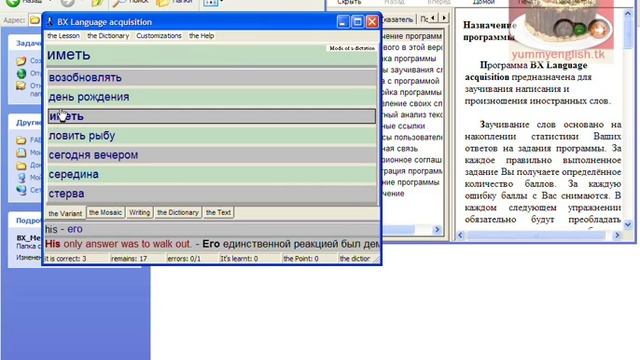Viewport: 640px width, 360px height.
Task: Choose answer иметь in the list
Action: [212, 116]
